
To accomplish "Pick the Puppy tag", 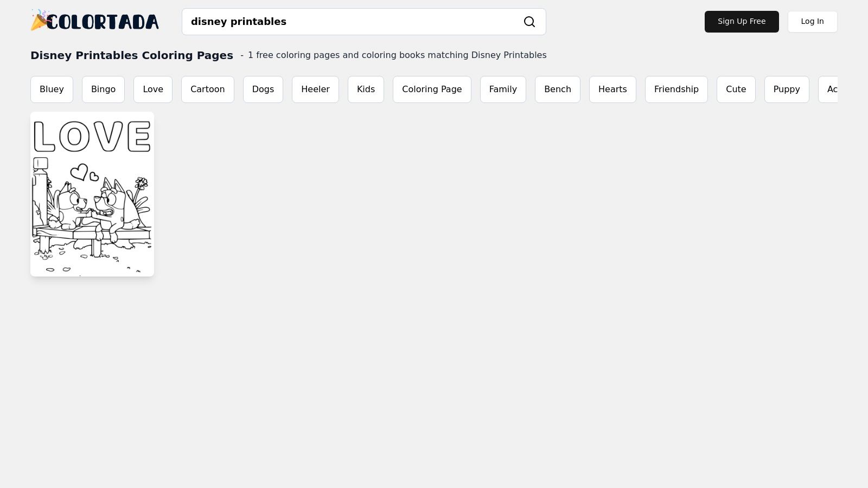I will 787,89.
